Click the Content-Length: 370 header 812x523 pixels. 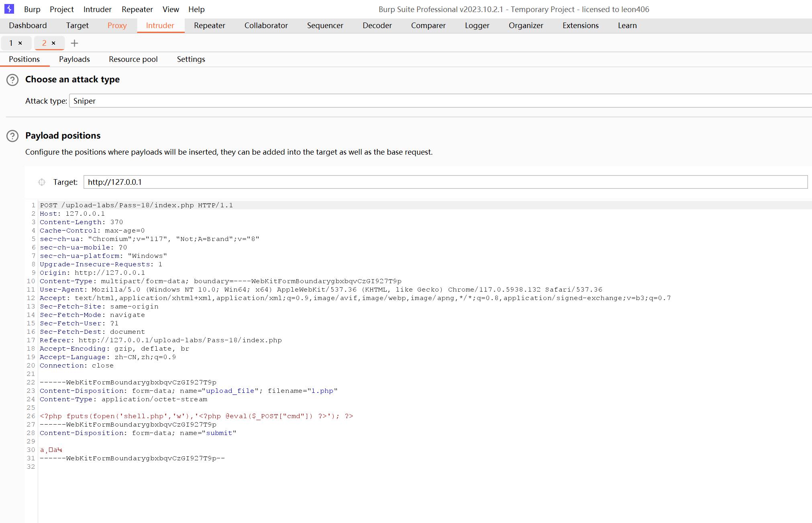point(82,222)
